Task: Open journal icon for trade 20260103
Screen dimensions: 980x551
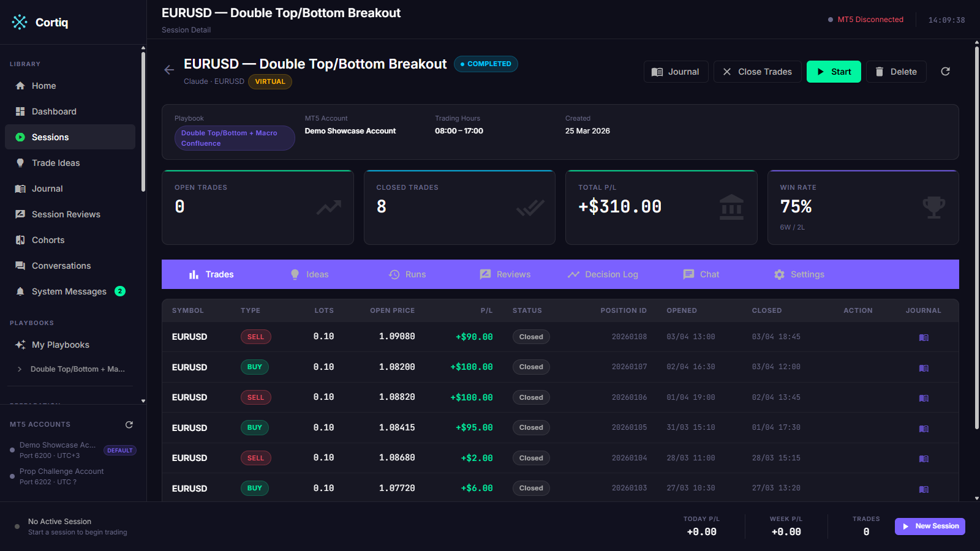Action: pyautogui.click(x=924, y=489)
